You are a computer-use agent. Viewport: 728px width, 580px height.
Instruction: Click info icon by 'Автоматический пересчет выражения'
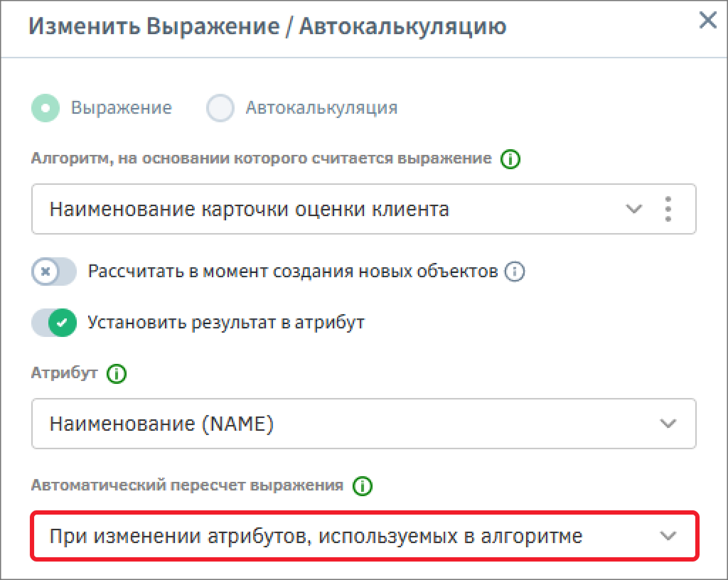pyautogui.click(x=363, y=485)
